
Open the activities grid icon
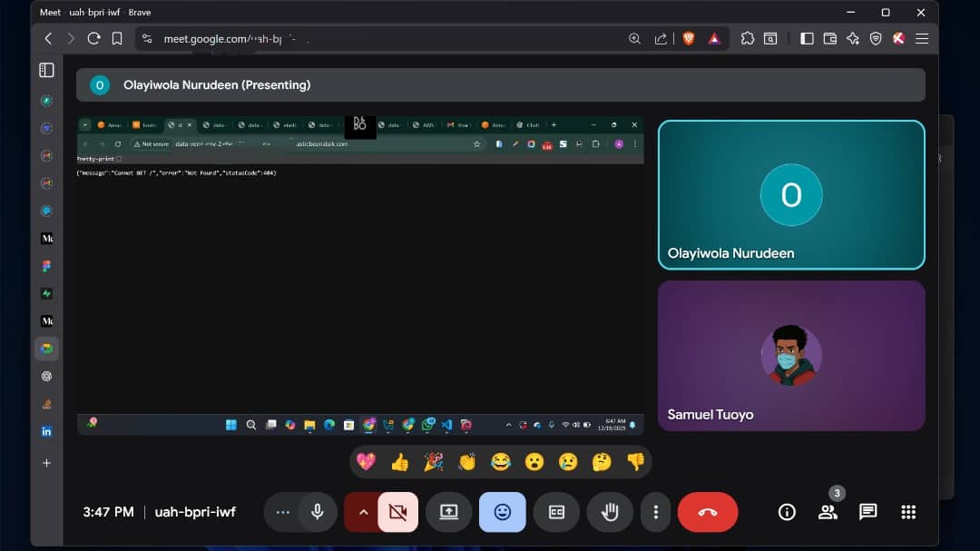(908, 512)
